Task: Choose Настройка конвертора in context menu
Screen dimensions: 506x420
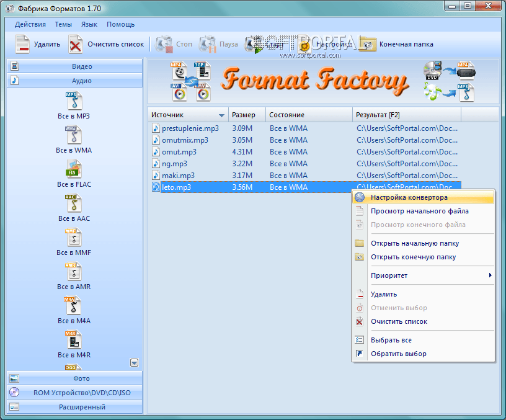Action: (x=423, y=197)
